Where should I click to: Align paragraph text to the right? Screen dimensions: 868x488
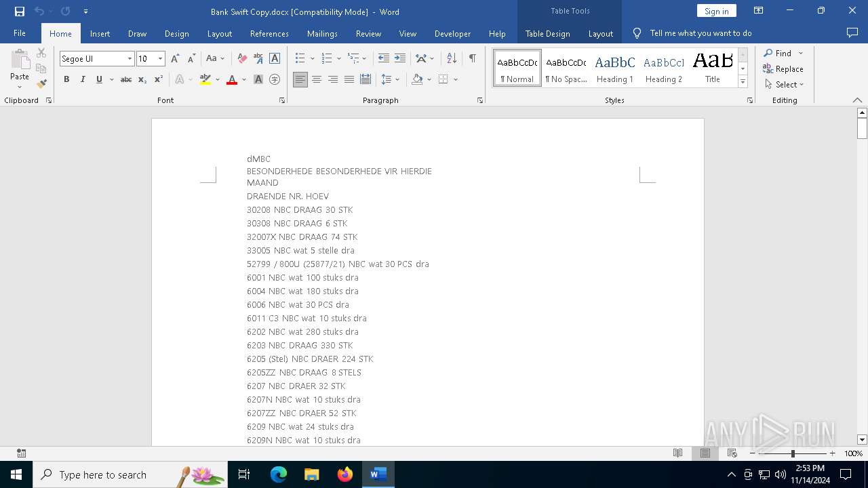click(333, 79)
